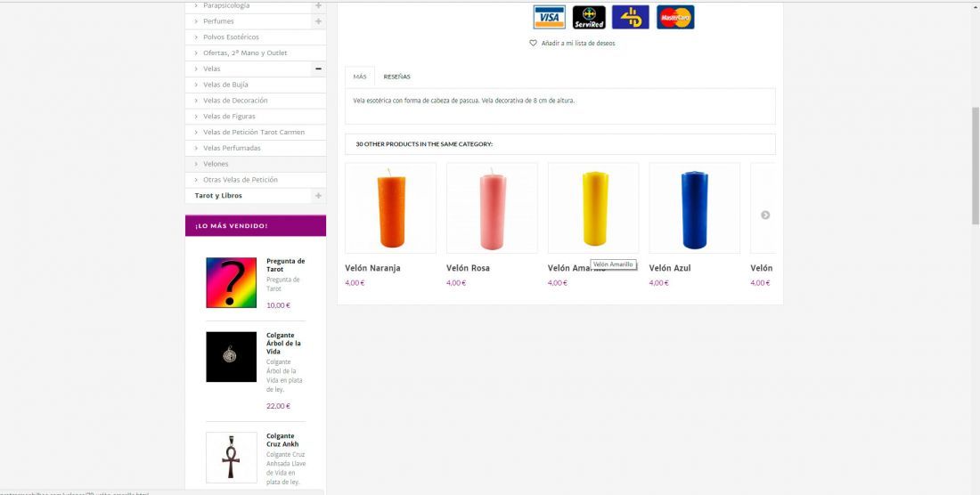Expand the Tarot y Libros category

(x=318, y=196)
